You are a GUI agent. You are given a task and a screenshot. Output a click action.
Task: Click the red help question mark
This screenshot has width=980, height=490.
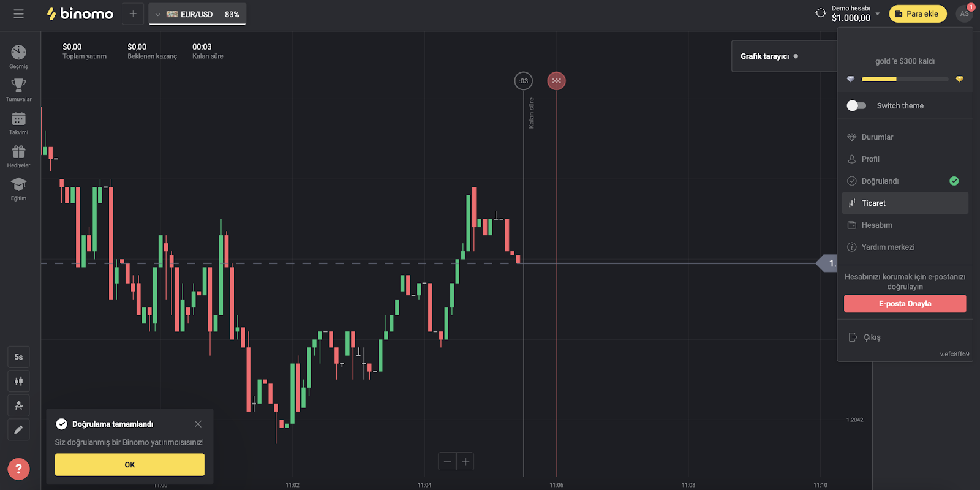(18, 469)
